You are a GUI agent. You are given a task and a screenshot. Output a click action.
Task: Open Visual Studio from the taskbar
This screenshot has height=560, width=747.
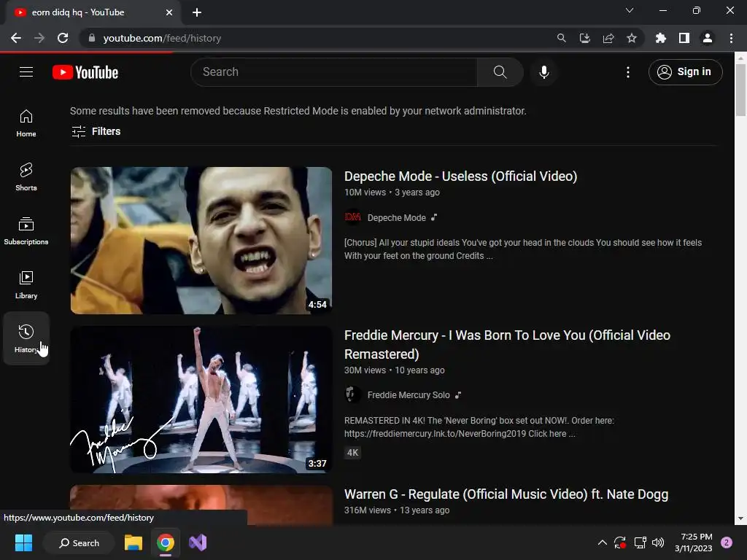[x=197, y=542]
